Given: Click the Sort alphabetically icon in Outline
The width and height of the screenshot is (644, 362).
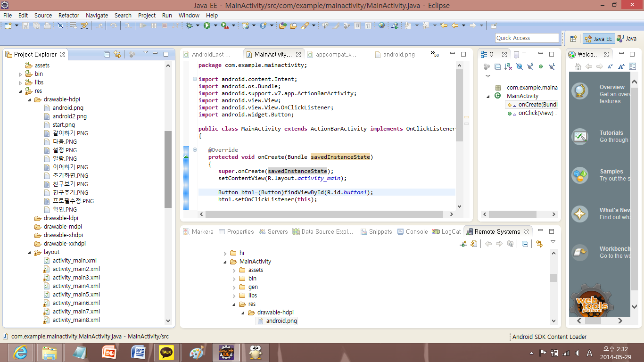Looking at the screenshot, I should click(508, 66).
